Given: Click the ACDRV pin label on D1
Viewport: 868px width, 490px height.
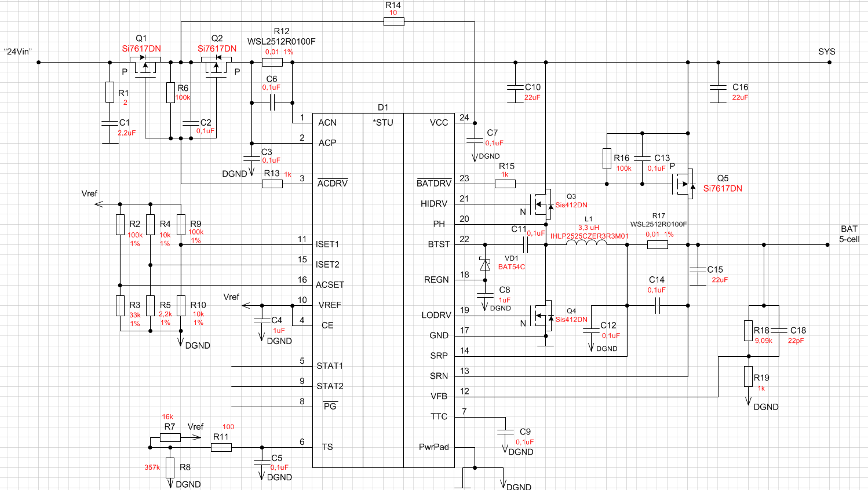Looking at the screenshot, I should [333, 183].
